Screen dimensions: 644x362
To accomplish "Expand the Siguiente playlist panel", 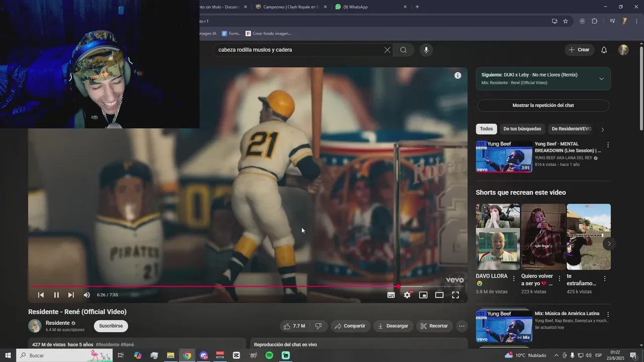I will [601, 78].
